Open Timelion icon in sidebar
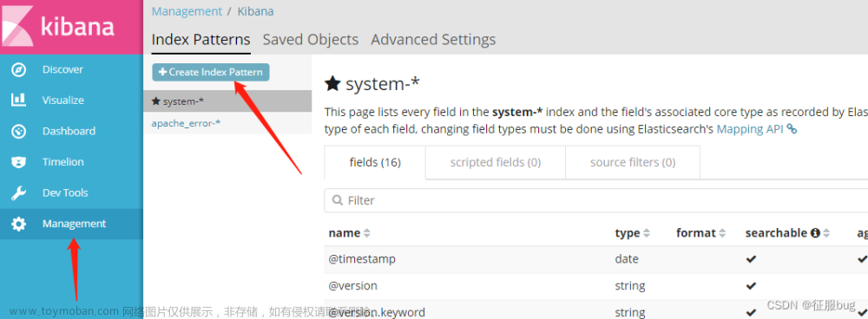 [19, 162]
